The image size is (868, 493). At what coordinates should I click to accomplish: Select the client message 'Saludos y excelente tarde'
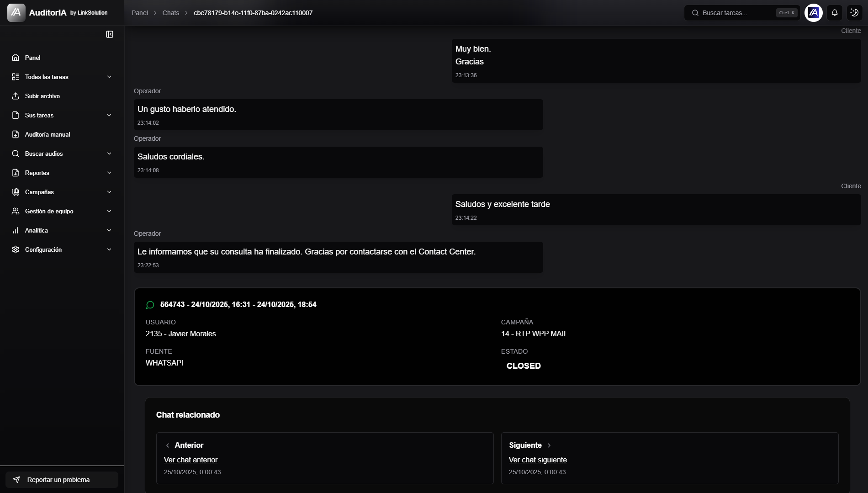[656, 210]
